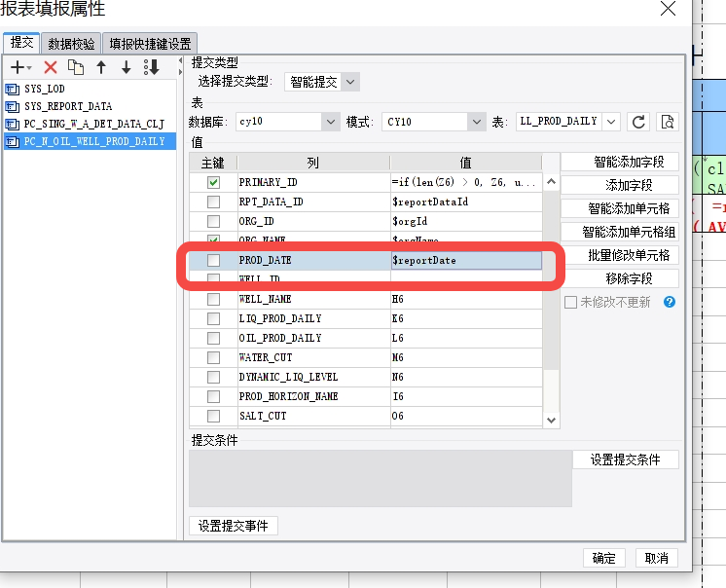Open the 数据库 cy10 dropdown
This screenshot has width=726, height=588.
coord(331,122)
